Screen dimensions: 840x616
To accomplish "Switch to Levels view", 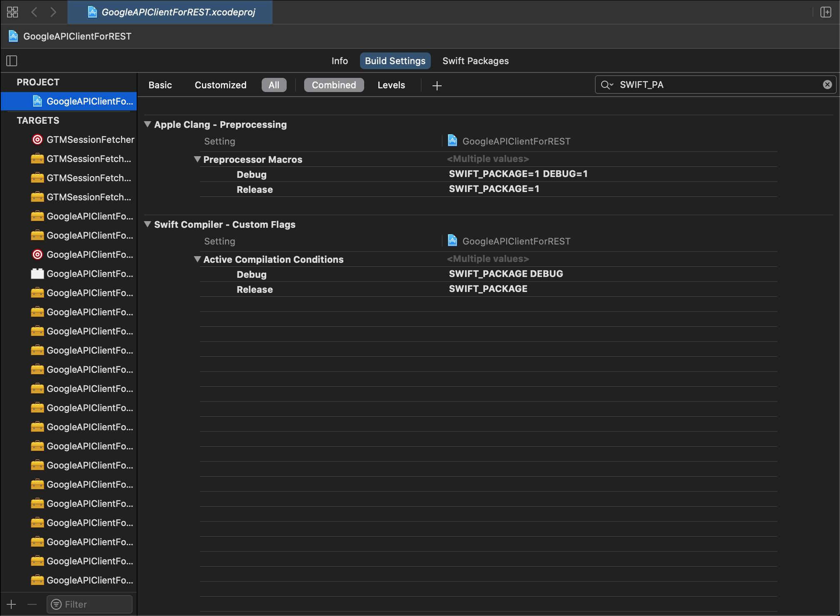I will (391, 85).
